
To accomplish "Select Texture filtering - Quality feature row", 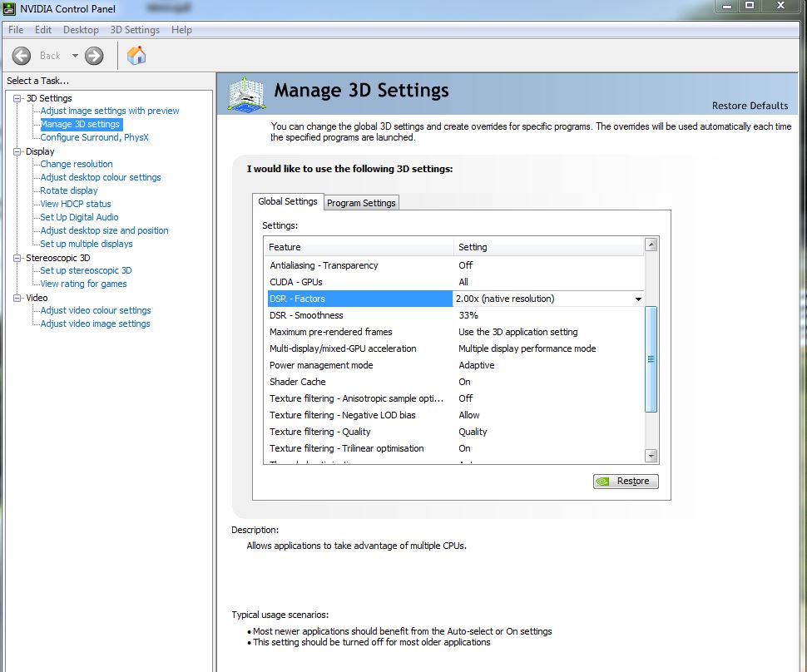I will pyautogui.click(x=455, y=432).
